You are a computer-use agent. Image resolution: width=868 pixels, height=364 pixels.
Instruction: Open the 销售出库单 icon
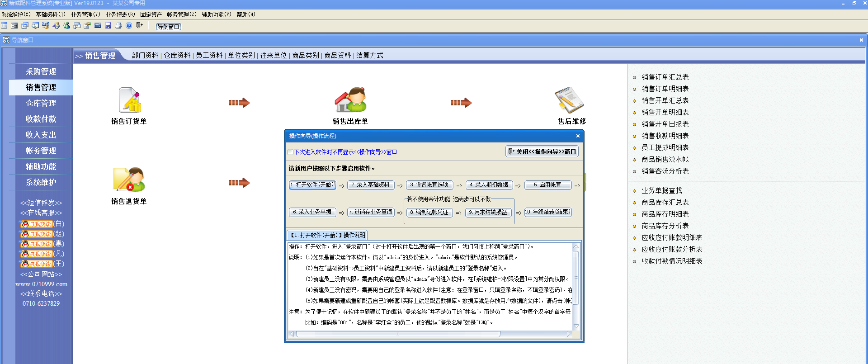point(350,100)
